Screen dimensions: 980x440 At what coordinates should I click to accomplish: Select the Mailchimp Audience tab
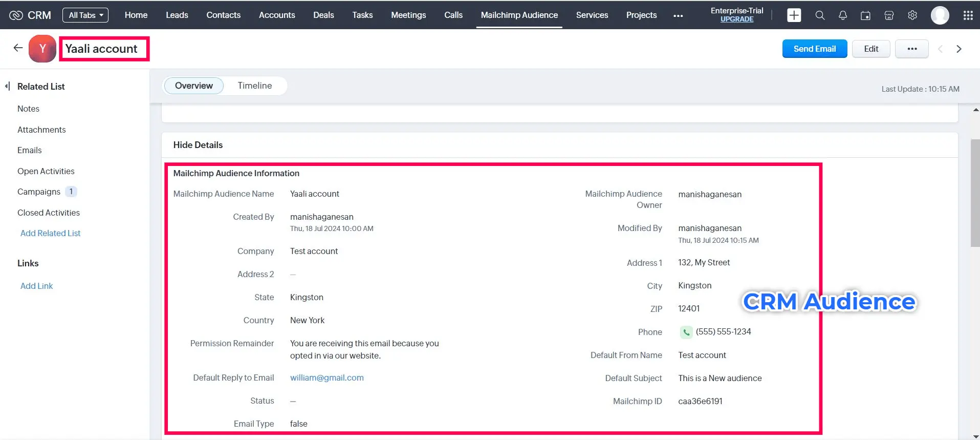pyautogui.click(x=519, y=15)
